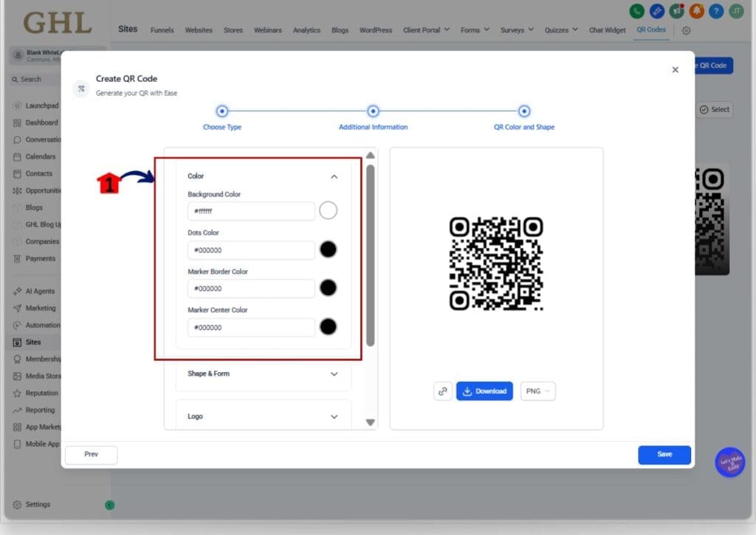Open the Surveys dropdown menu

coord(517,30)
